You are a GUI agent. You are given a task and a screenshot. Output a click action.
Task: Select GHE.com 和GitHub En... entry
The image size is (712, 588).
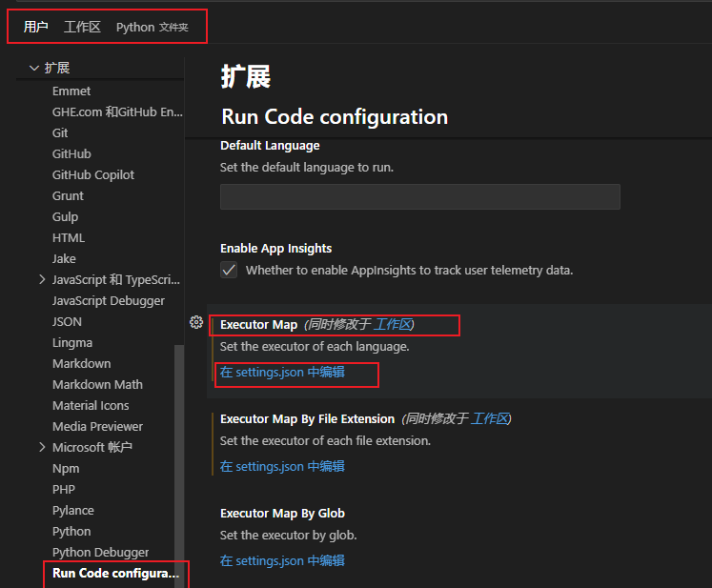tap(117, 112)
